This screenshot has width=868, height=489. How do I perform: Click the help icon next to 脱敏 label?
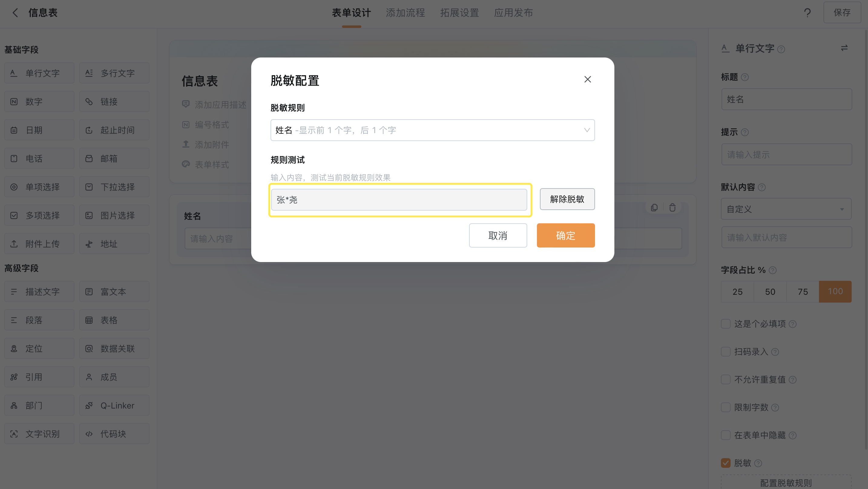758,463
